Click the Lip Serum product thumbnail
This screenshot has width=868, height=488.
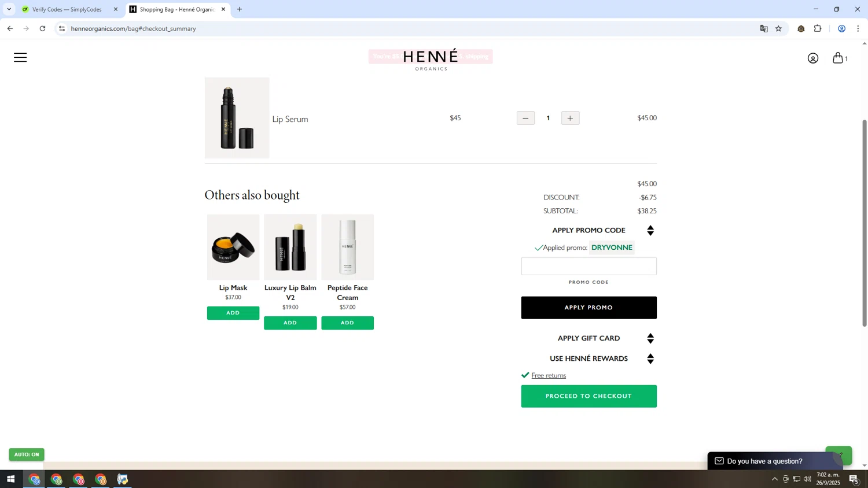237,118
